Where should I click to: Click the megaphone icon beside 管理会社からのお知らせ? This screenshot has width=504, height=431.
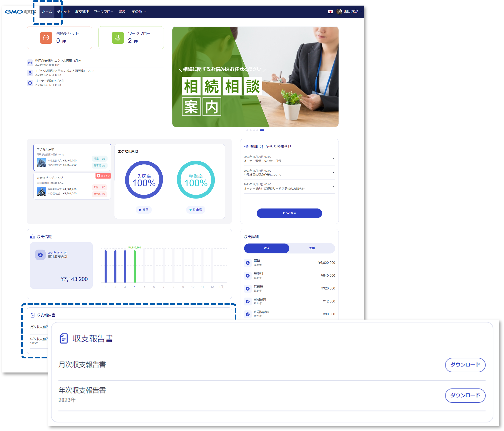(246, 147)
